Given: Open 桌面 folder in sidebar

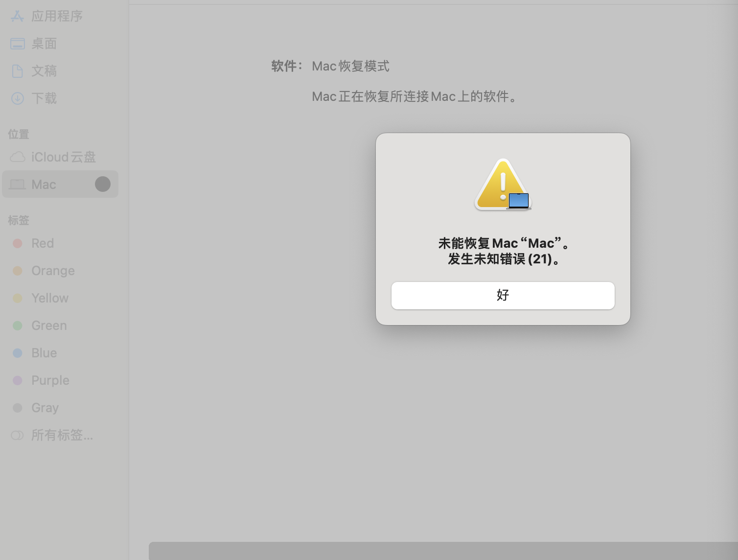Looking at the screenshot, I should [34, 44].
